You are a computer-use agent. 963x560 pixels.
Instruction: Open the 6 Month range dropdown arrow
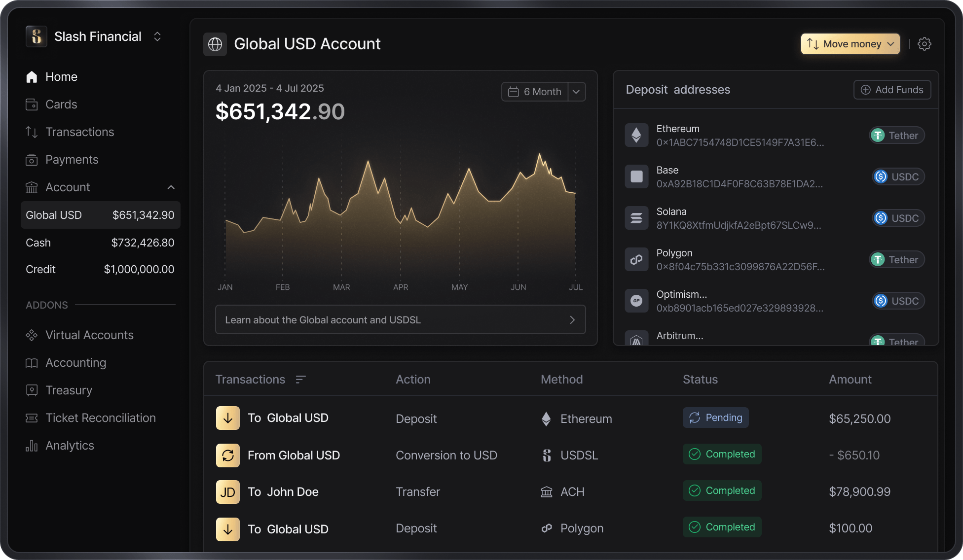point(576,92)
